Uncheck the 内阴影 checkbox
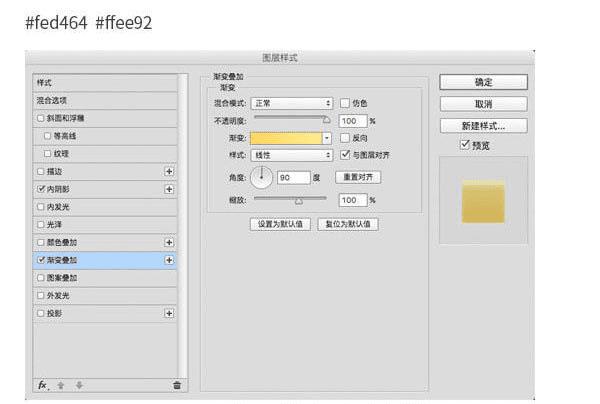The height and width of the screenshot is (404, 600). (41, 189)
